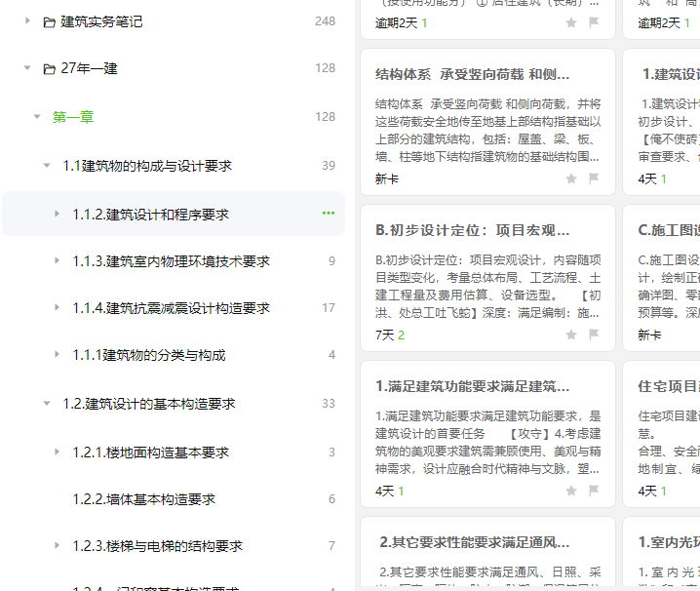Select 1.1.4.建筑抗震减震设计构造要求 in tree

point(172,308)
